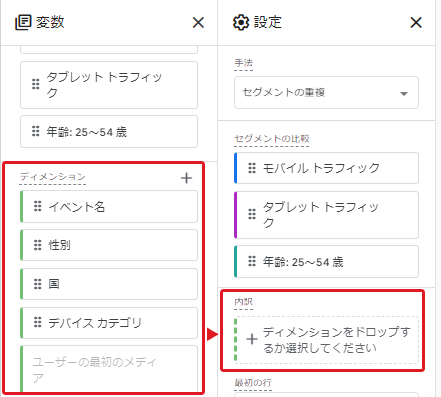Click the 変数 panel document icon
The width and height of the screenshot is (441, 397).
coord(23,23)
